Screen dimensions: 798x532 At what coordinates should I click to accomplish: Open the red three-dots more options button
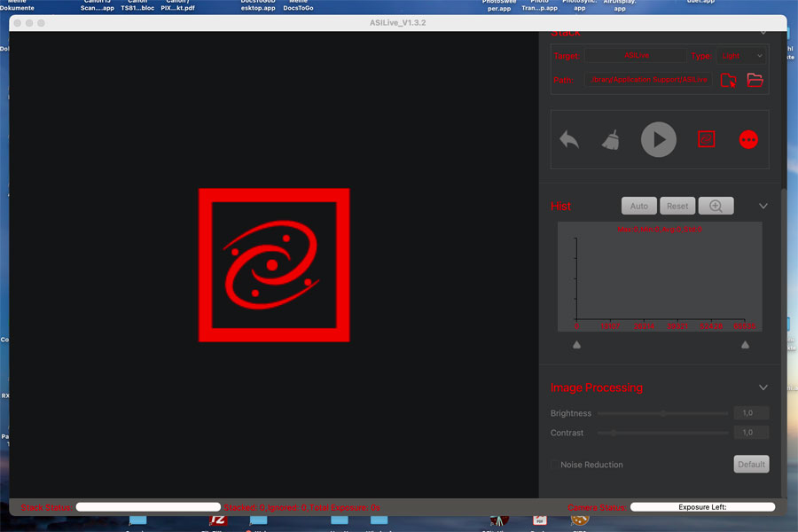[748, 139]
